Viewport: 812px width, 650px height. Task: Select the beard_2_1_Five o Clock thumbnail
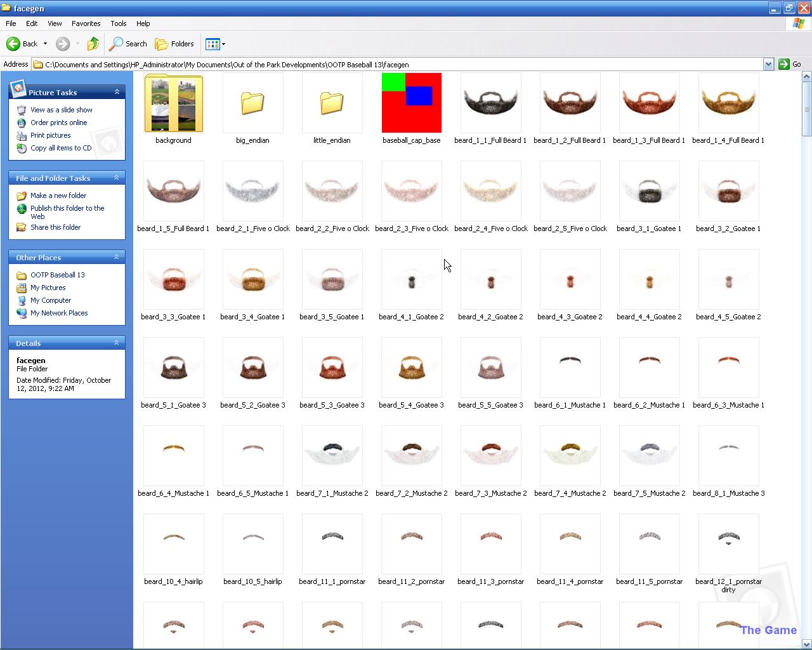[253, 191]
